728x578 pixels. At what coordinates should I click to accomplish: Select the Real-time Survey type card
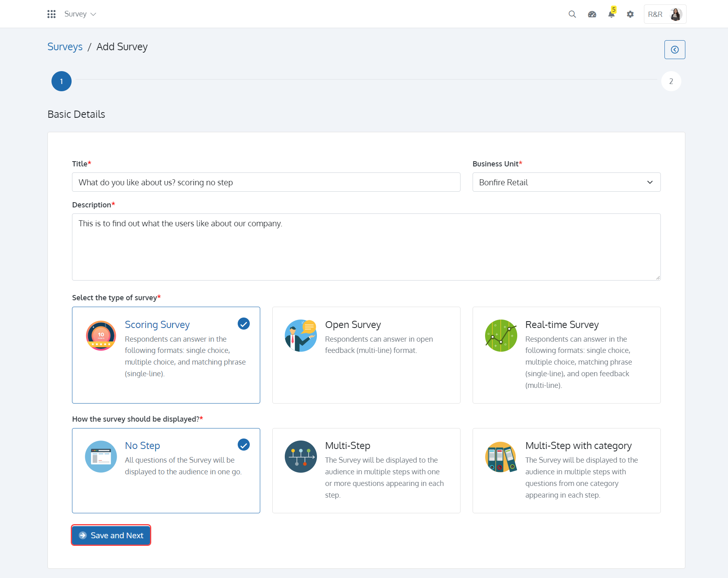[x=566, y=355]
